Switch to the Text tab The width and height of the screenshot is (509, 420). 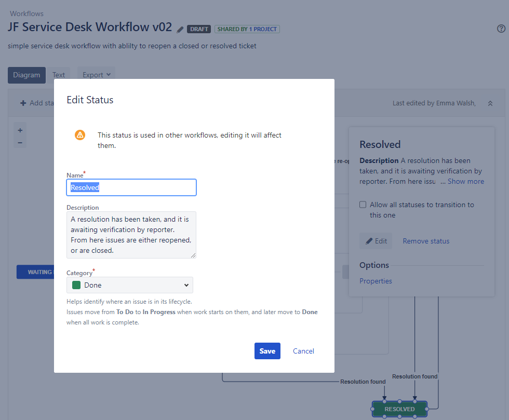59,74
